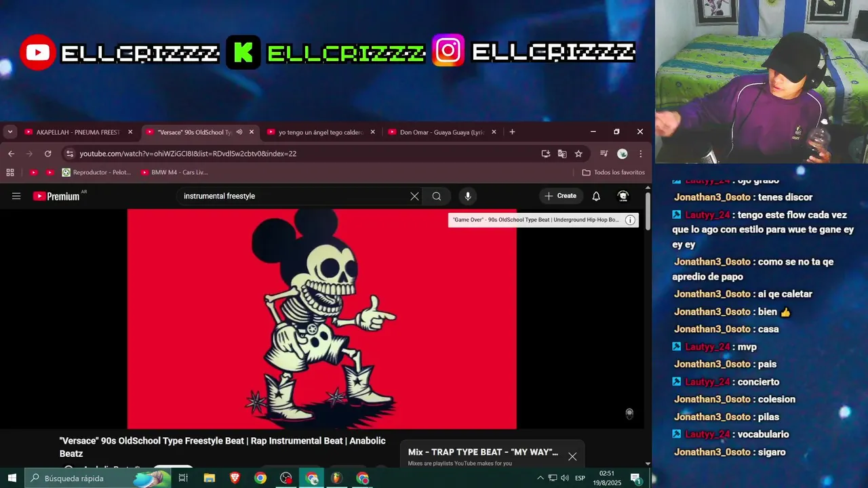Open Task View on taskbar

183,479
